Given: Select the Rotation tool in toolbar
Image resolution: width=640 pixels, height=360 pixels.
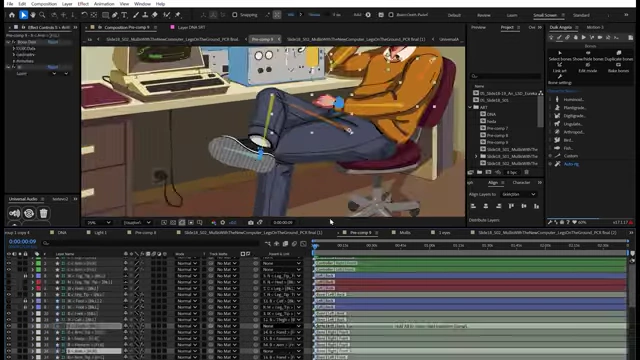Looking at the screenshot, I should pos(84,15).
